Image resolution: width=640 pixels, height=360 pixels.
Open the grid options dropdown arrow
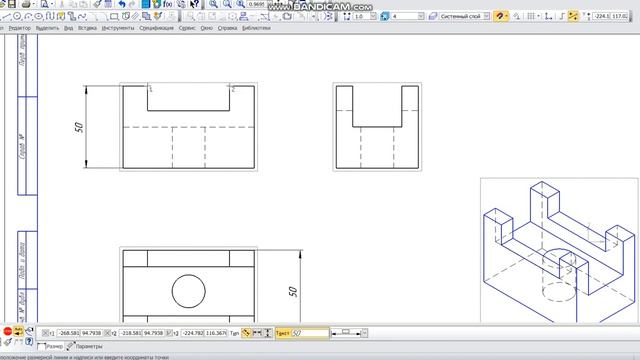point(539,16)
